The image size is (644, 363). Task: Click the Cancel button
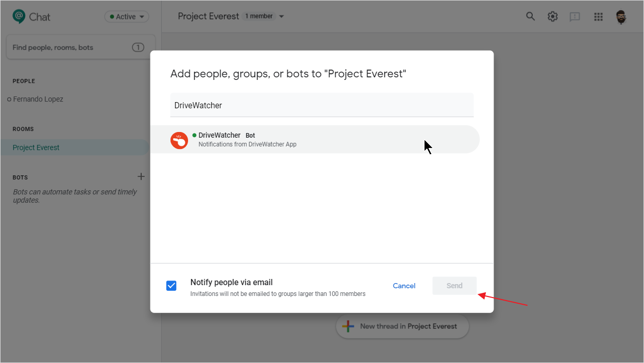pyautogui.click(x=404, y=286)
